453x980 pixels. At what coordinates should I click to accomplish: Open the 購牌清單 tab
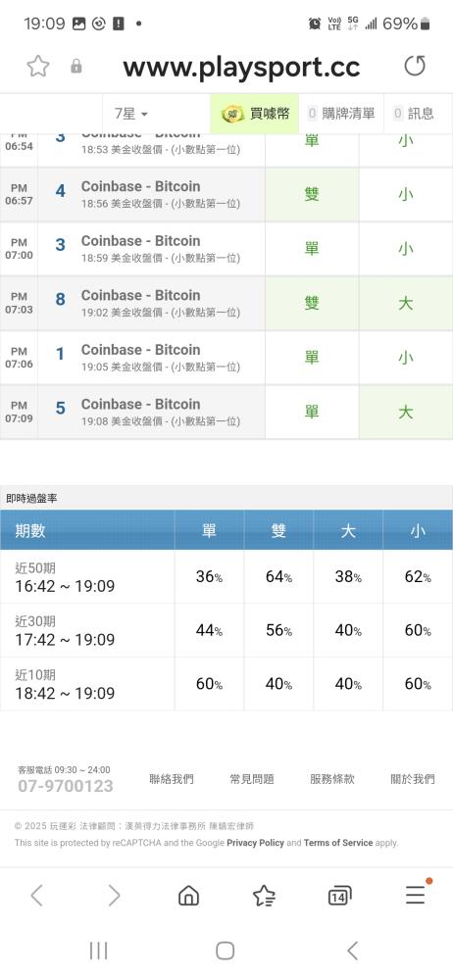(x=341, y=114)
